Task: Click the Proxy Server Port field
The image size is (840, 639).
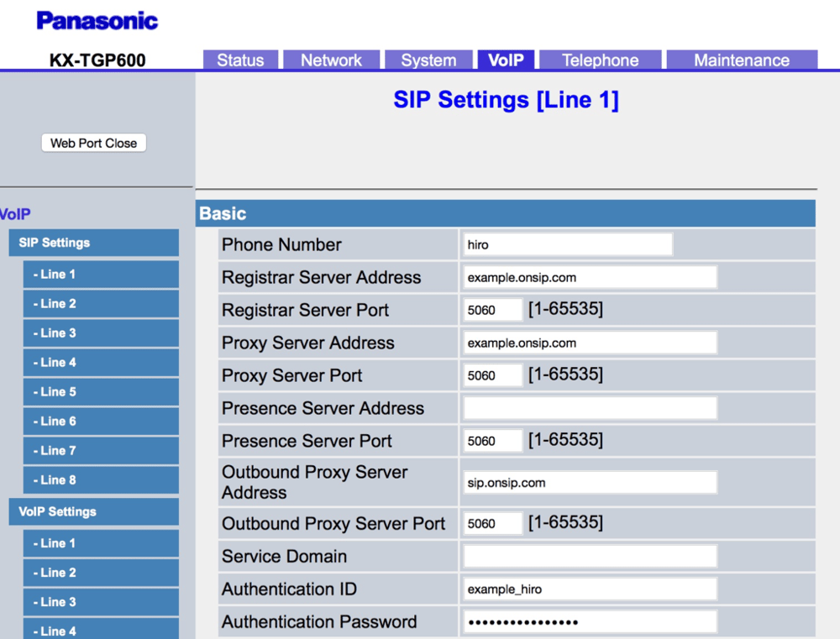Action: coord(491,374)
